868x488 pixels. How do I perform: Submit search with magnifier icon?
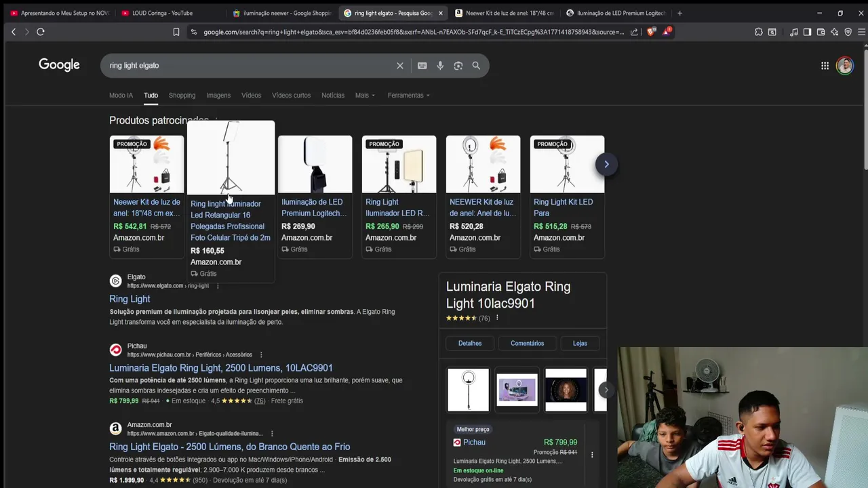click(x=476, y=66)
